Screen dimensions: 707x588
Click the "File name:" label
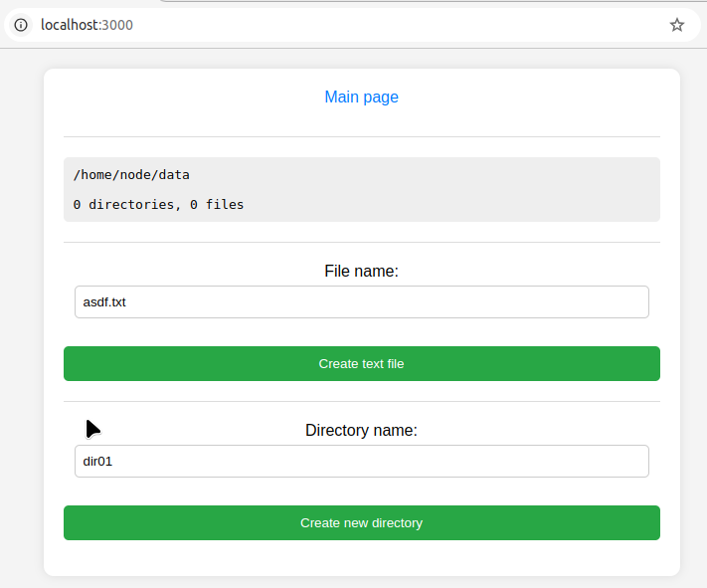tap(361, 272)
